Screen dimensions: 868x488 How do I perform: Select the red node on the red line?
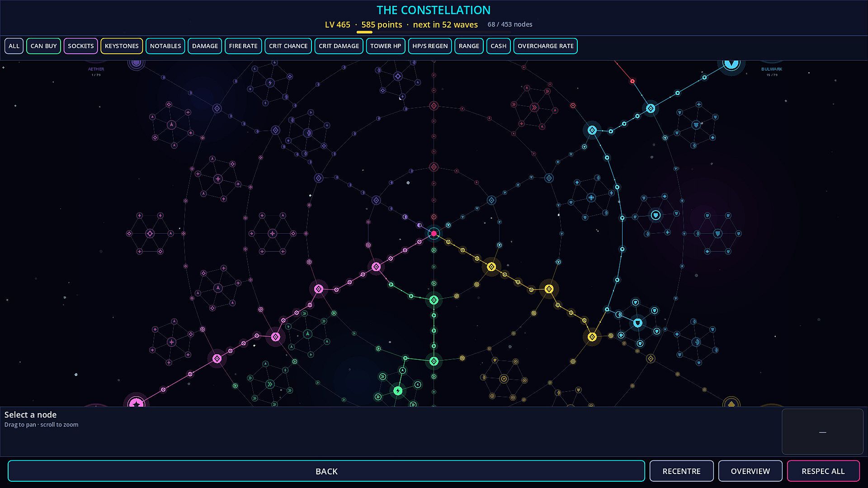point(632,81)
